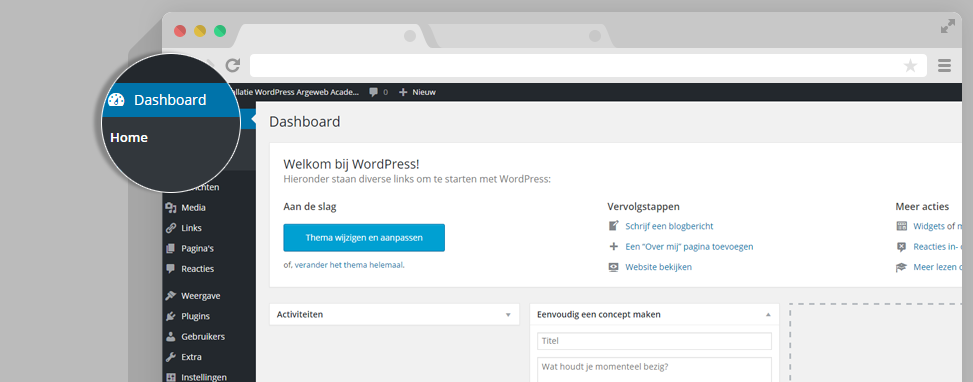973x382 pixels.
Task: Click the Reacties in- toggle icon
Action: tap(902, 247)
